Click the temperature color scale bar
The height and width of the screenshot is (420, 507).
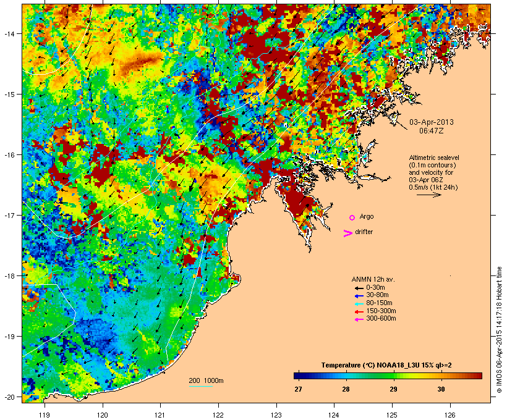388,376
